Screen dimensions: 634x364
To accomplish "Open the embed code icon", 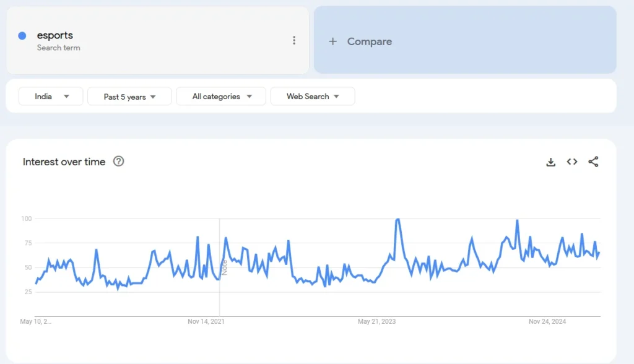I will pyautogui.click(x=572, y=162).
